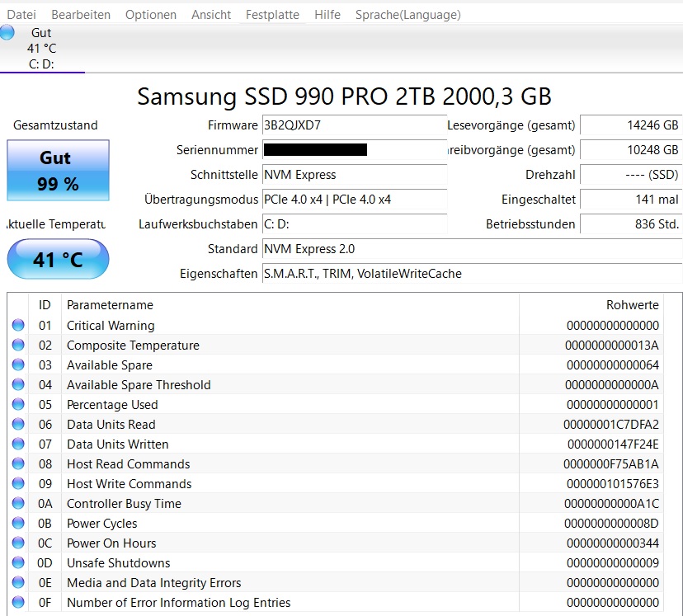Click the status orb for Data Units Written
Image resolution: width=683 pixels, height=616 pixels.
tap(18, 444)
